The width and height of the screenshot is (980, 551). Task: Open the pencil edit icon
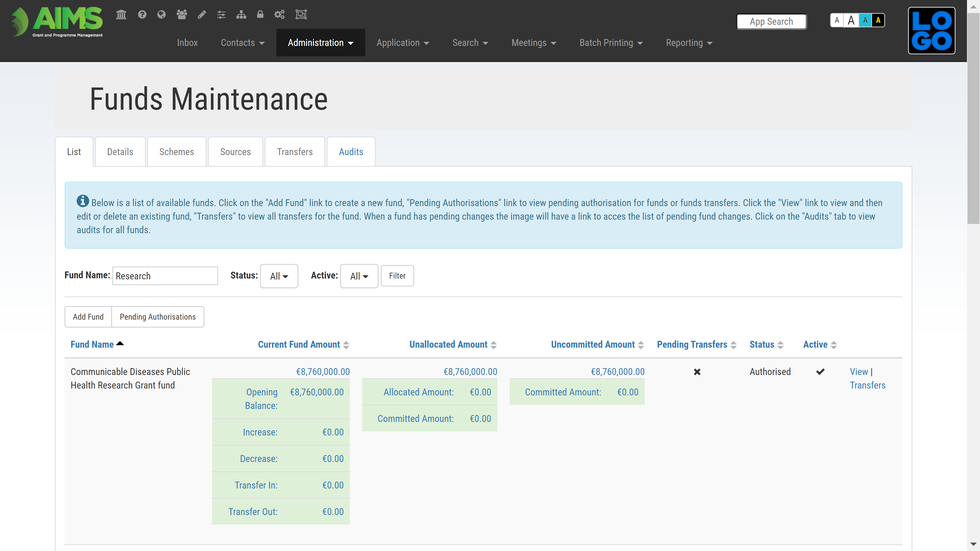pos(201,15)
